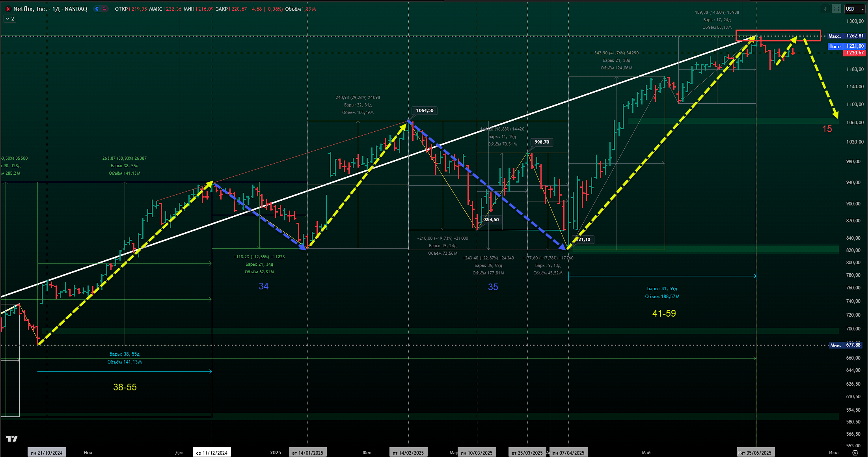The image size is (868, 457).
Task: Click the down-arrow scroll button near USD
Action: pyautogui.click(x=825, y=9)
